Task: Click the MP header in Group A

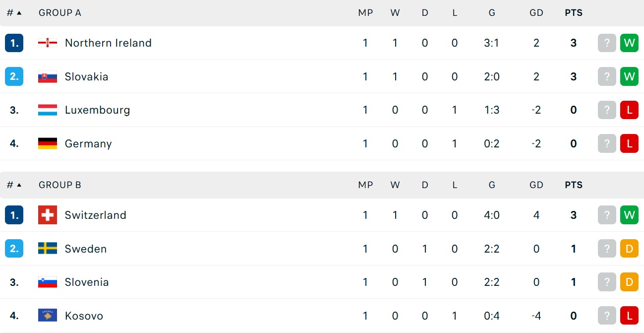Action: tap(365, 13)
